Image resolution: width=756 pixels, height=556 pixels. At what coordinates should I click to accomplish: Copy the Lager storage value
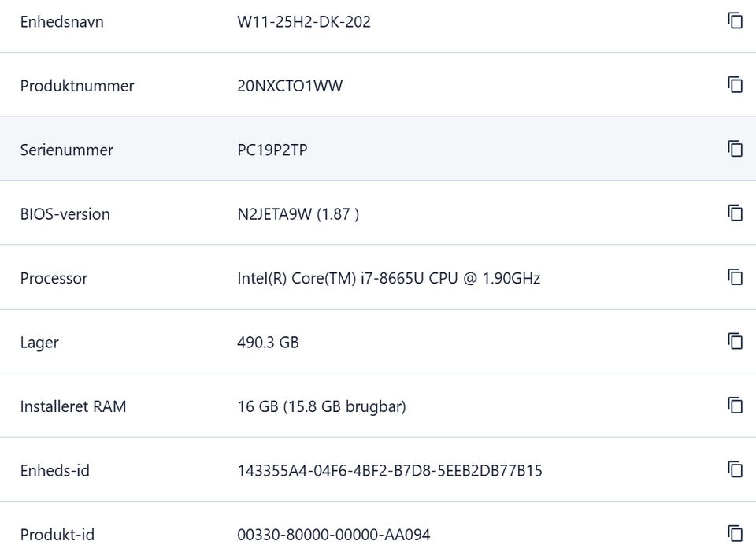(735, 342)
